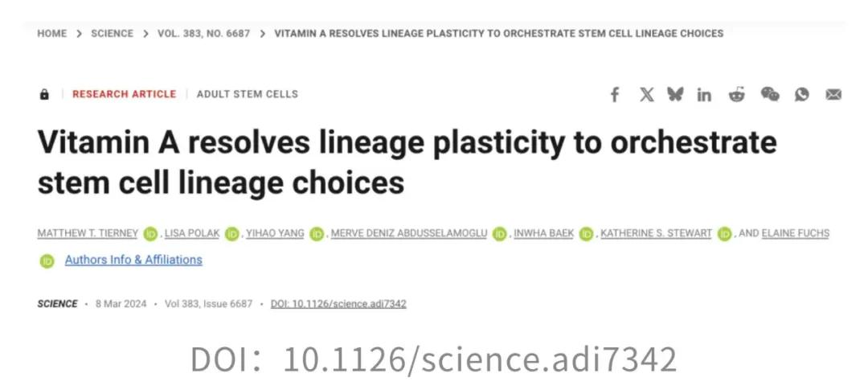Image resolution: width=868 pixels, height=386 pixels.
Task: Open author Yihao Yang link
Action: (x=275, y=233)
